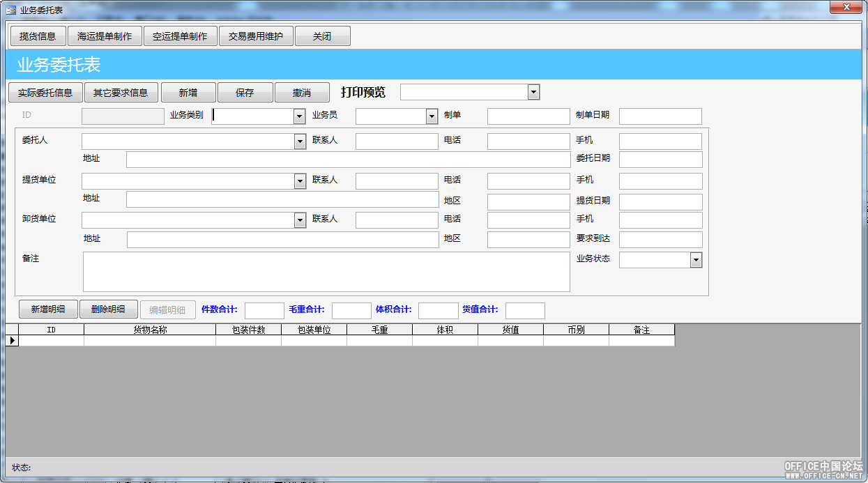Click the 件数合计 field
The image size is (868, 483).
[x=264, y=311]
